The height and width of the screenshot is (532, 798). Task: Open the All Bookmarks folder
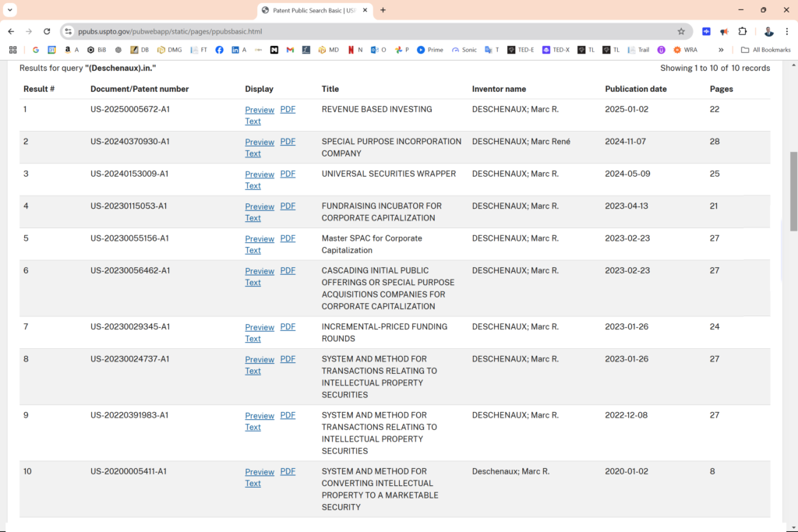point(765,50)
